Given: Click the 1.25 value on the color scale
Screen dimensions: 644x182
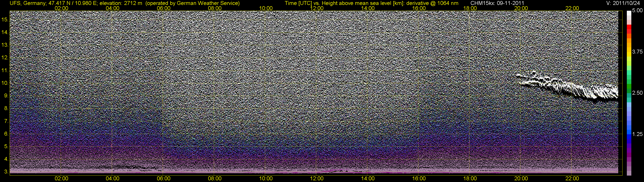Looking at the screenshot, I should pyautogui.click(x=637, y=134).
